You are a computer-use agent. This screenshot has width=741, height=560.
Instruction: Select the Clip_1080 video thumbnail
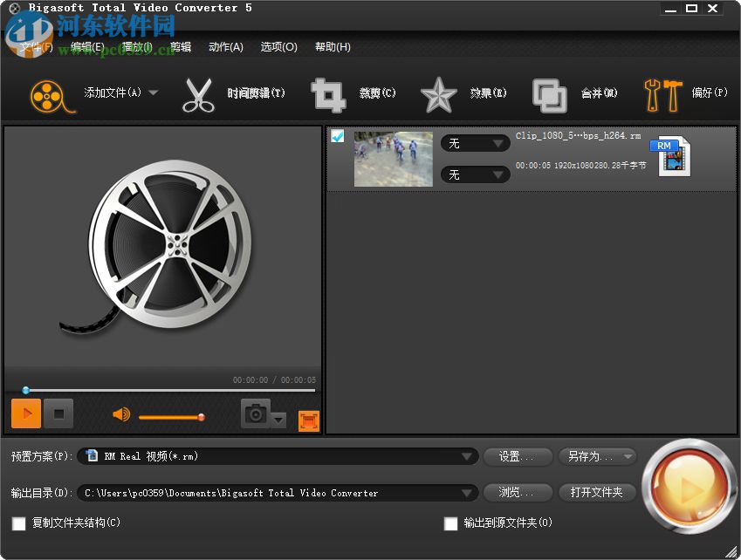(x=393, y=159)
